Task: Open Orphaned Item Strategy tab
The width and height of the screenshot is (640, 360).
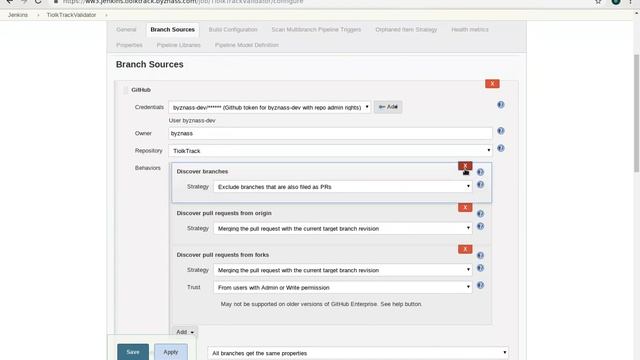Action: (406, 30)
